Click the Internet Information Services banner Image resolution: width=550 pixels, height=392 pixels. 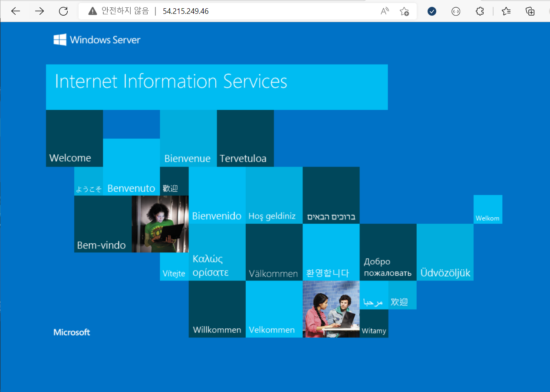[x=217, y=87]
